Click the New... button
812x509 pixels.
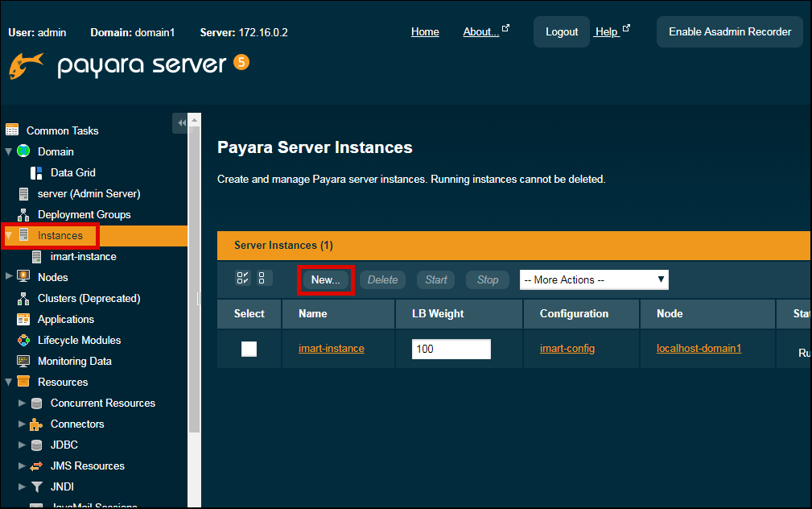click(x=326, y=280)
